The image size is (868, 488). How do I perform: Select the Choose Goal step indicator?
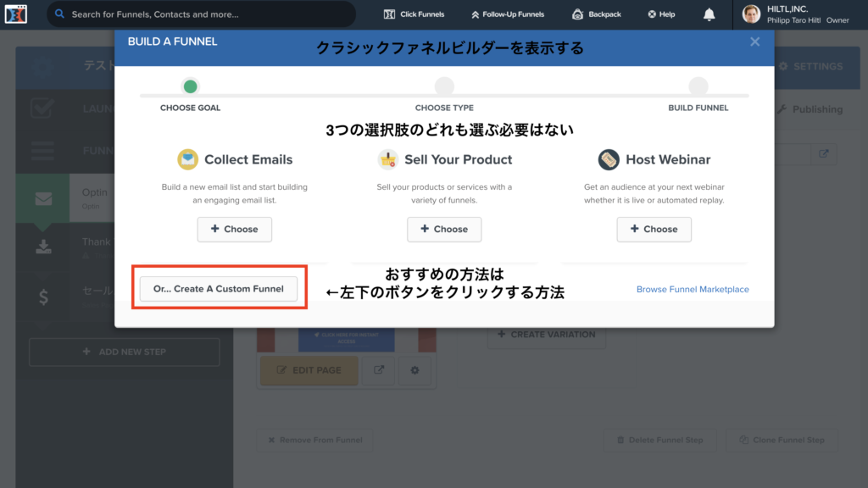point(191,87)
